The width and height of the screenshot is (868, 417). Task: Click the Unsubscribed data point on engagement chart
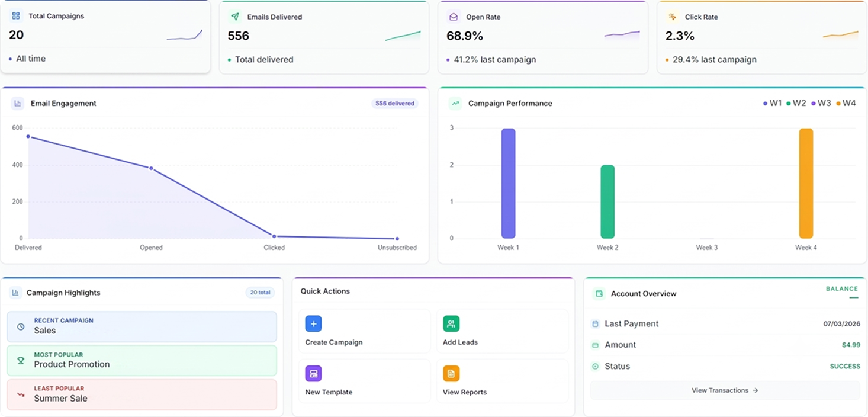397,239
